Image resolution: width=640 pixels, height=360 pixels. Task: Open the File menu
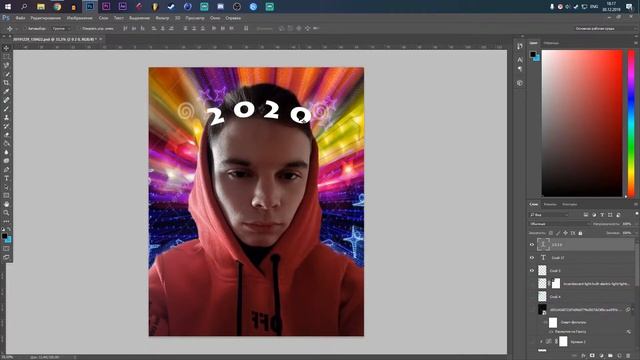[20, 18]
